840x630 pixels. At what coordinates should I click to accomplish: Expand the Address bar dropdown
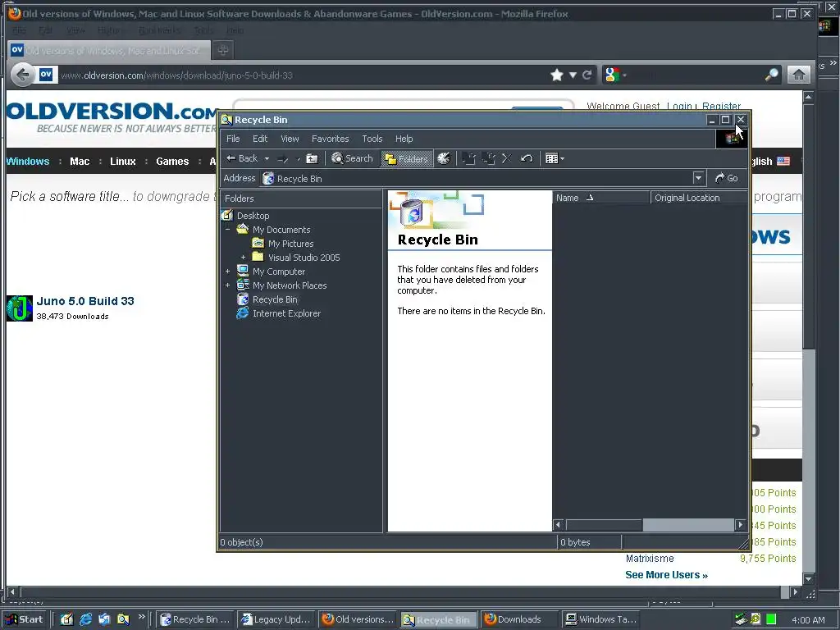(x=698, y=178)
